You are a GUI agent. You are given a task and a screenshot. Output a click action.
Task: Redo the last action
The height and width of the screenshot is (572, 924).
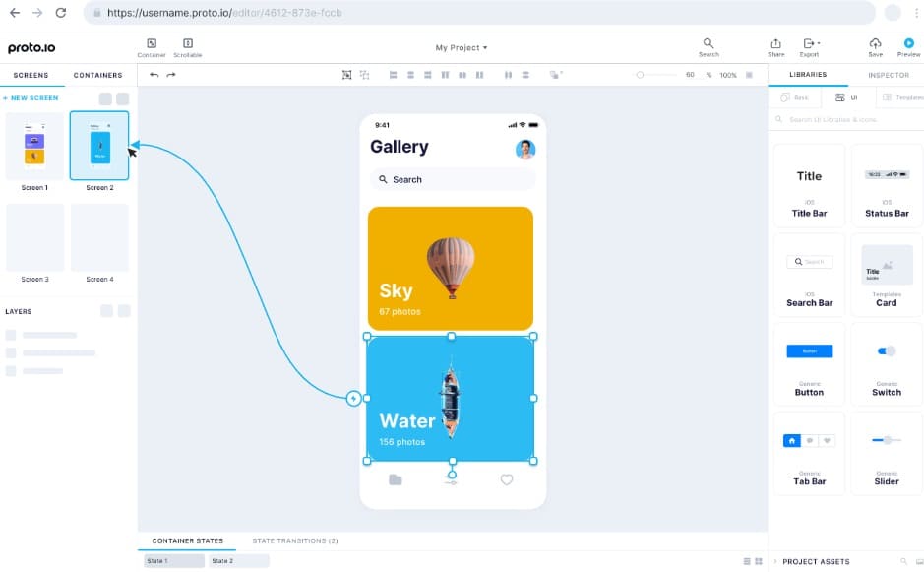[x=171, y=75]
